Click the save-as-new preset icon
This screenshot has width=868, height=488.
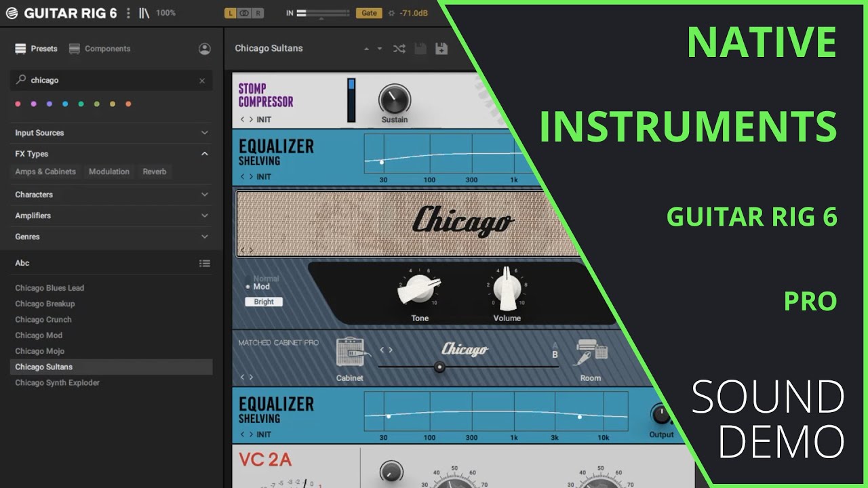pyautogui.click(x=441, y=49)
